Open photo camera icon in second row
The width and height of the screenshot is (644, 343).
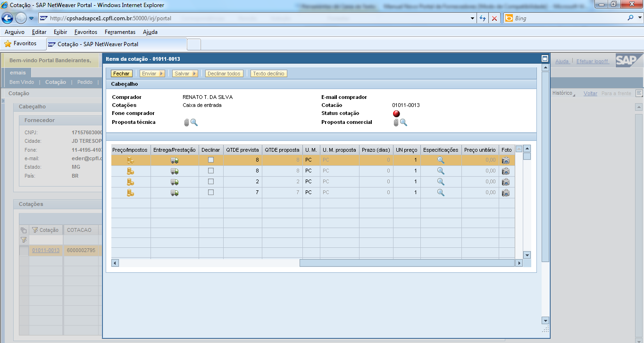pos(506,171)
